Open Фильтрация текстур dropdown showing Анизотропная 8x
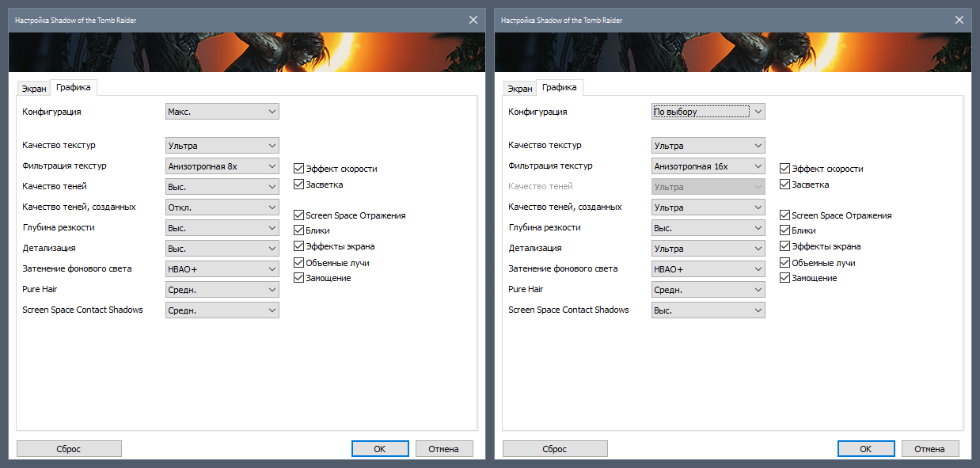The height and width of the screenshot is (468, 980). [222, 166]
